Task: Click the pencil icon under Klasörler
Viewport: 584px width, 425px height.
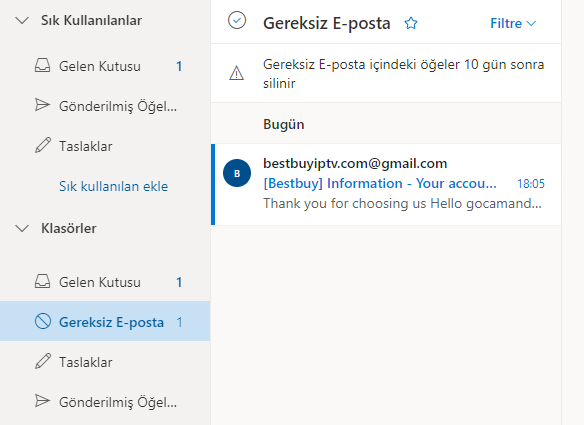Action: pos(42,362)
